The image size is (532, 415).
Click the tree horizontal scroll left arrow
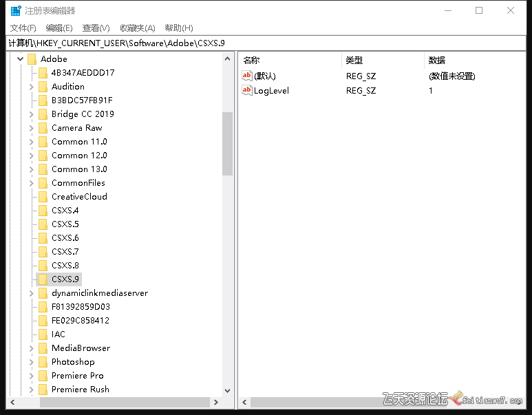12,403
